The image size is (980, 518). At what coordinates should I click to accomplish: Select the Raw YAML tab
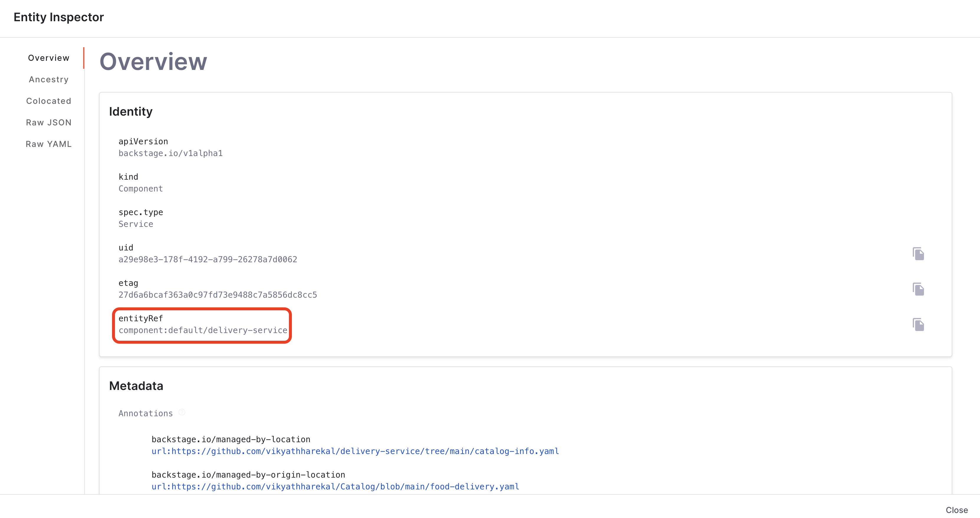pyautogui.click(x=49, y=144)
